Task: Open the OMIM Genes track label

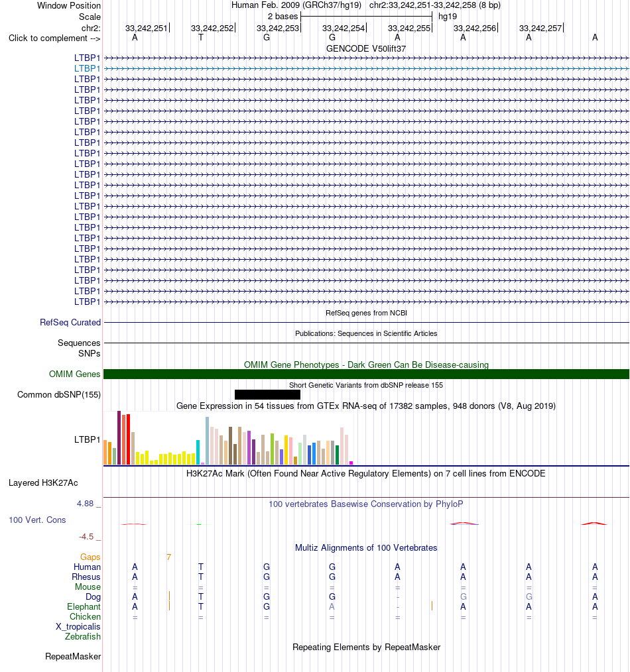Action: pos(75,374)
